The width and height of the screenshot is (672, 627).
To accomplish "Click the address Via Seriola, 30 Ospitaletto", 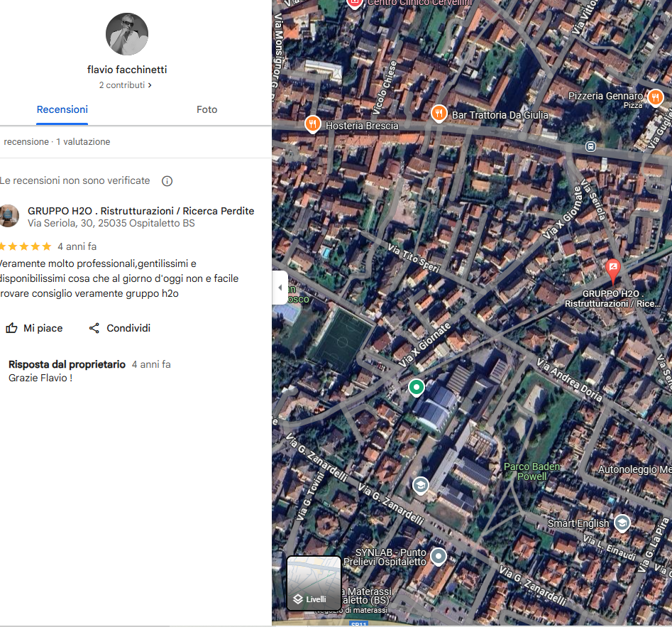I will 111,224.
